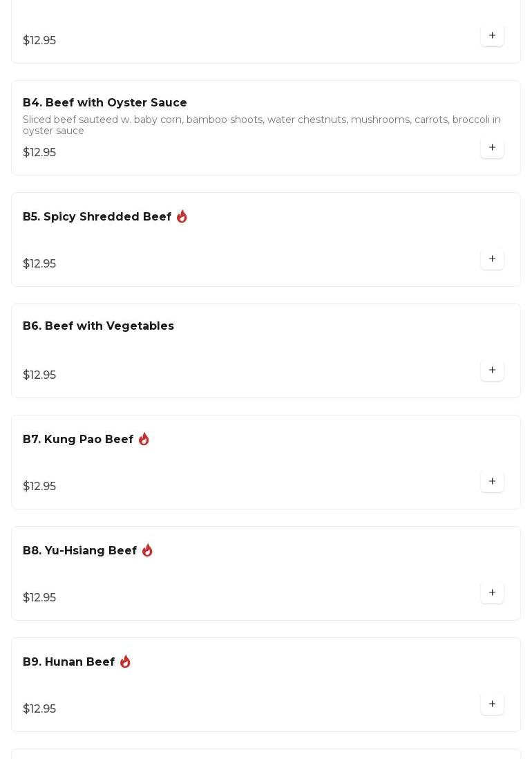Open B4. Beef with Oyster Sauce title

[x=105, y=103]
